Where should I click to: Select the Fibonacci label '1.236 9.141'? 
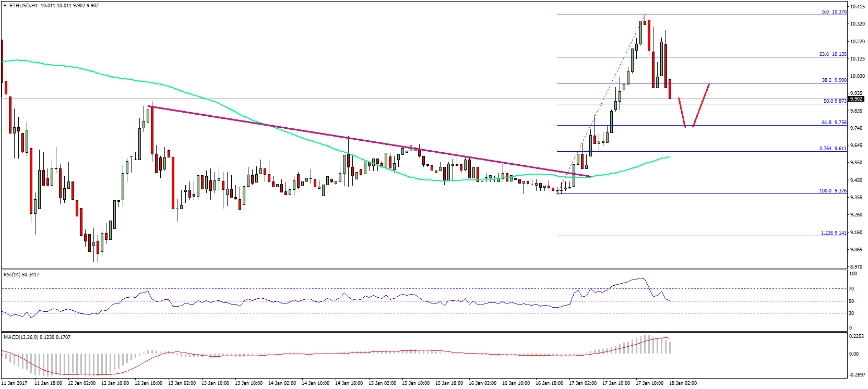[x=834, y=233]
